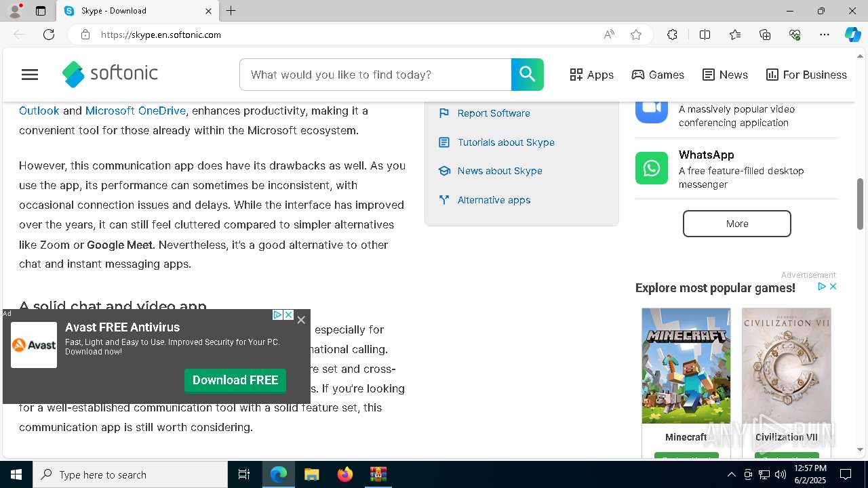Open WinRAR from the taskbar

(378, 474)
